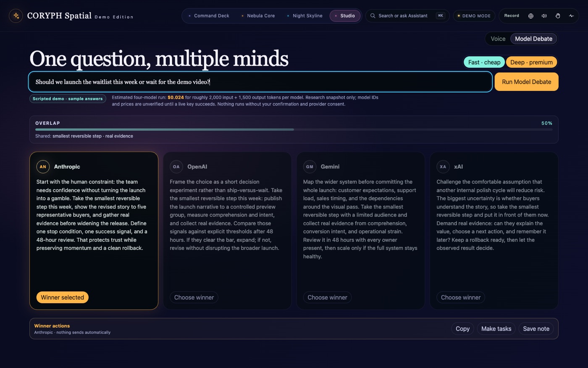The height and width of the screenshot is (368, 588).
Task: Click the Winner actions label
Action: tap(52, 326)
